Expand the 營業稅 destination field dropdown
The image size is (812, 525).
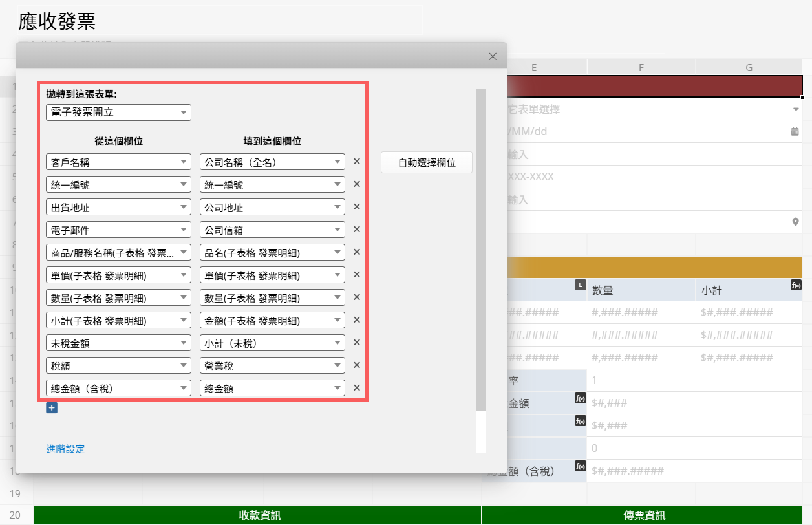coord(272,366)
